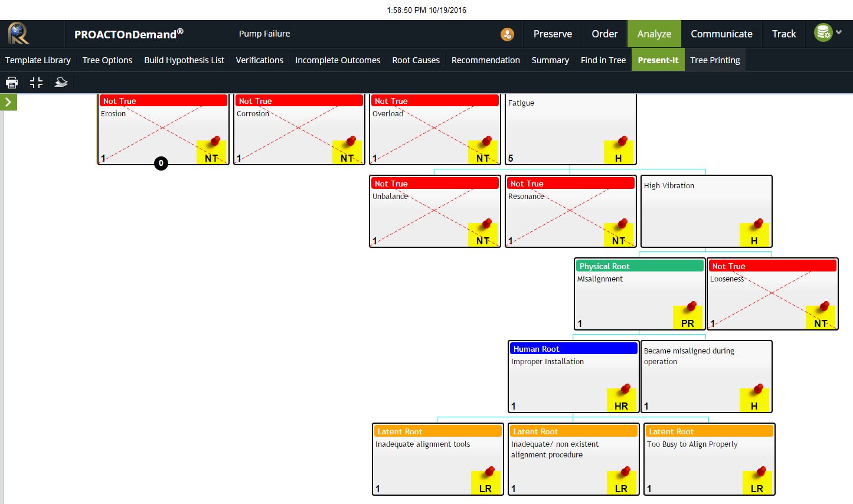Select the Analyze tab

coord(654,34)
